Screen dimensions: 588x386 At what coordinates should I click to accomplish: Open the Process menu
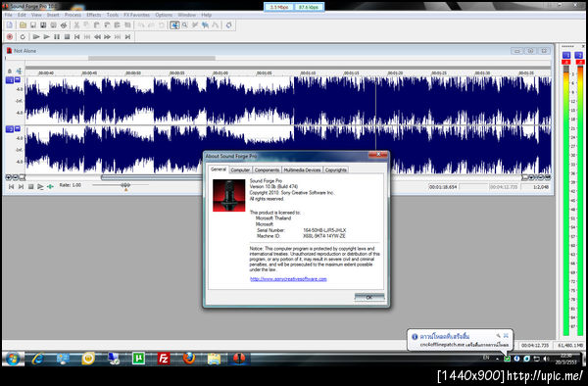tap(73, 15)
